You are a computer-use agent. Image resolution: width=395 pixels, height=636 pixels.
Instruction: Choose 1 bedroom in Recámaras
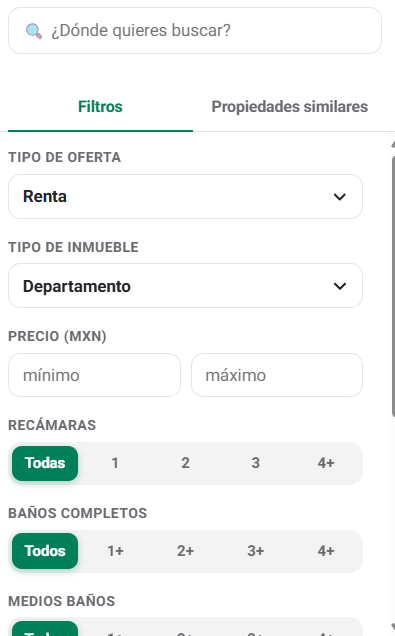click(x=115, y=463)
